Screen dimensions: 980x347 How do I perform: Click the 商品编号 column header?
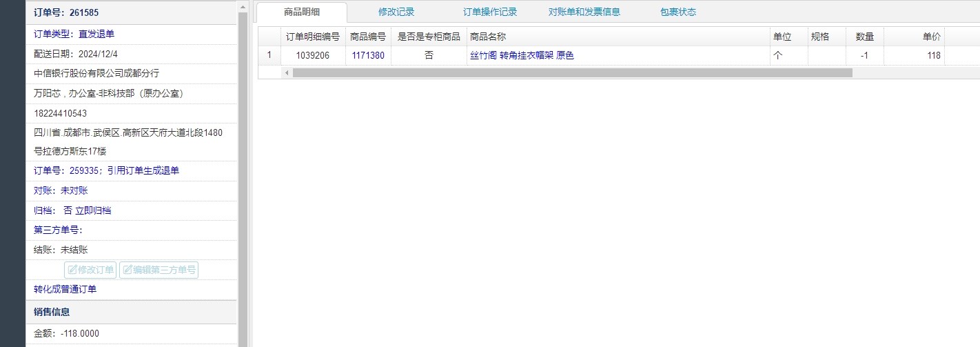pos(368,37)
